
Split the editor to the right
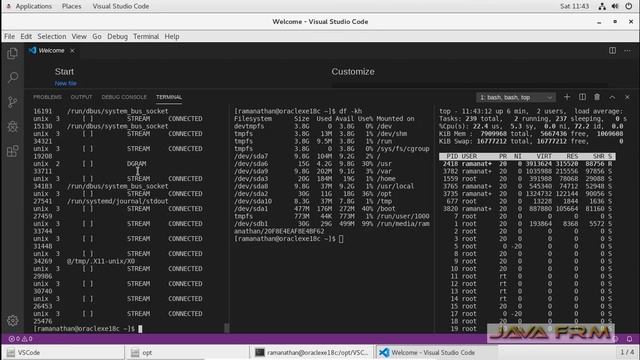click(612, 51)
